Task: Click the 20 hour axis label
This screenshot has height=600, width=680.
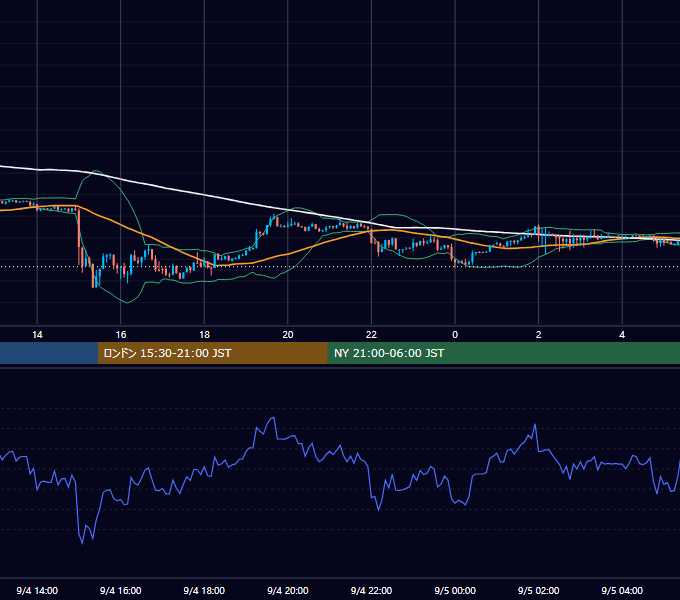Action: point(288,335)
